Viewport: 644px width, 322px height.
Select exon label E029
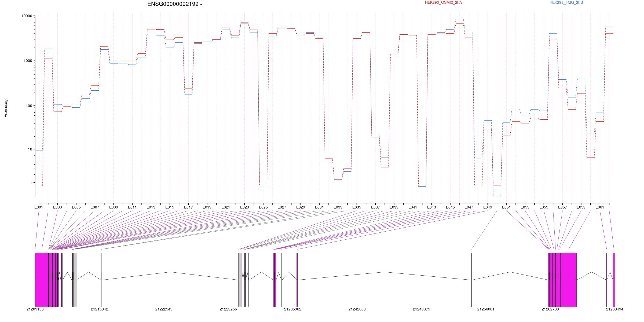click(x=301, y=207)
